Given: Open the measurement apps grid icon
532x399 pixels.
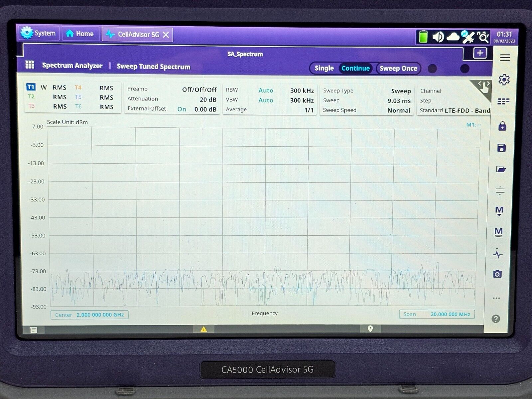Looking at the screenshot, I should [30, 65].
